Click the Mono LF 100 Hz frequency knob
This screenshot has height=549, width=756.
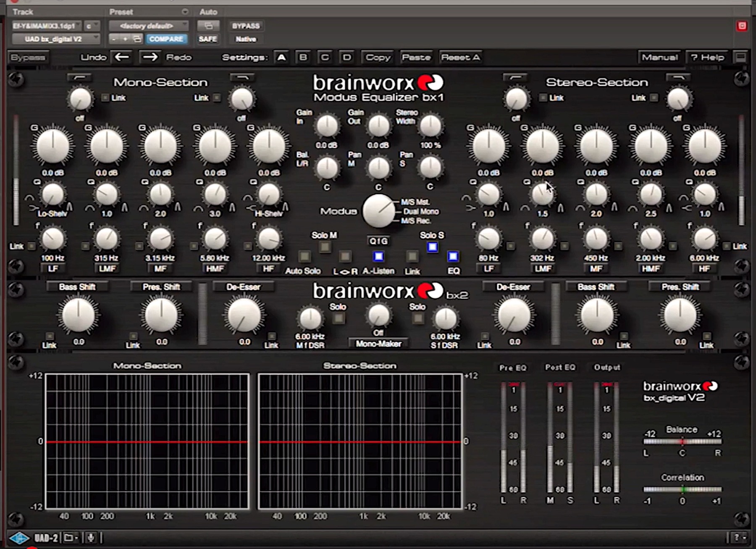pyautogui.click(x=53, y=239)
